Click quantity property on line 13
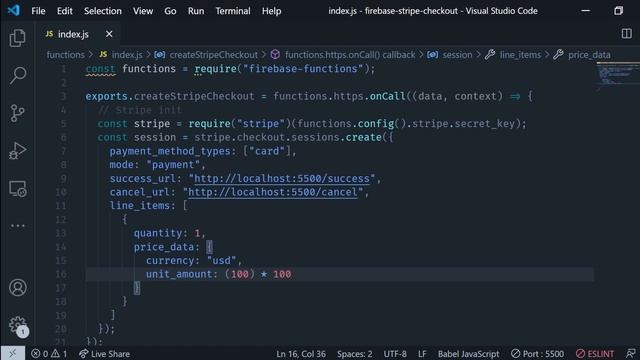Screen dimensions: 640x360 tap(158, 233)
